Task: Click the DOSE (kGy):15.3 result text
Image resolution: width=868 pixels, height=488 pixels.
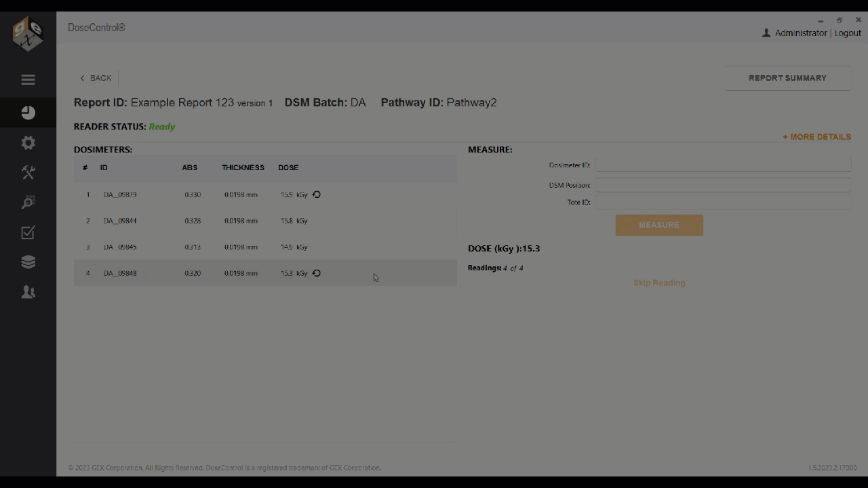Action: point(504,249)
